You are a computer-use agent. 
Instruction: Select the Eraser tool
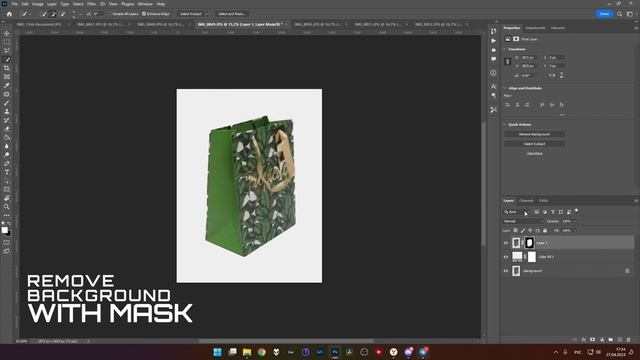[x=7, y=129]
